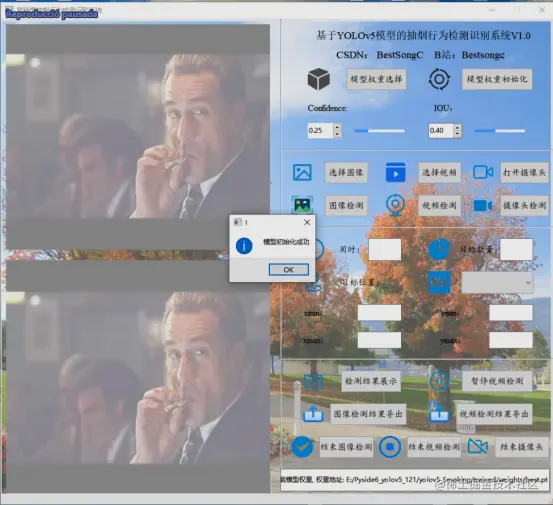Confirm the dialog with OK
Viewport: 553px width, 505px height.
tap(288, 270)
